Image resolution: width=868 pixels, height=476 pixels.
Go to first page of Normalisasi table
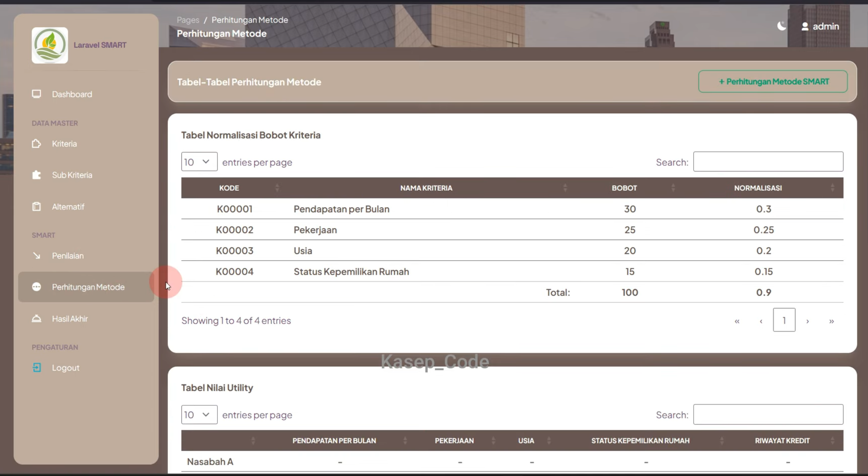[737, 321]
